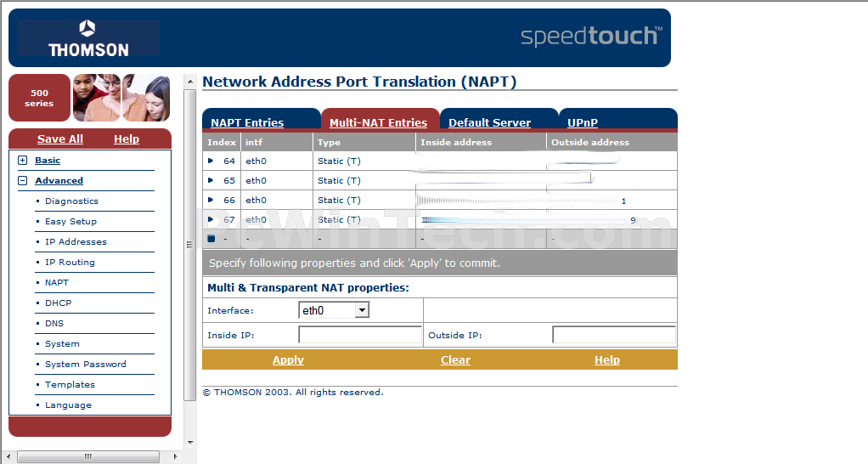Expand the Basic menu plus icon

click(23, 160)
